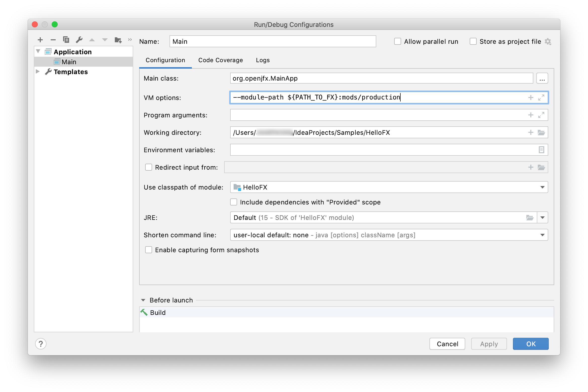Expand the VM options field editor
Image resolution: width=588 pixels, height=392 pixels.
[x=541, y=98]
